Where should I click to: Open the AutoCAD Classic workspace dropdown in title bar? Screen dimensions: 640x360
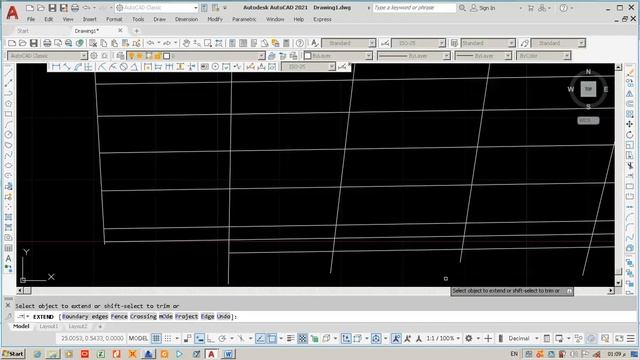pos(195,8)
